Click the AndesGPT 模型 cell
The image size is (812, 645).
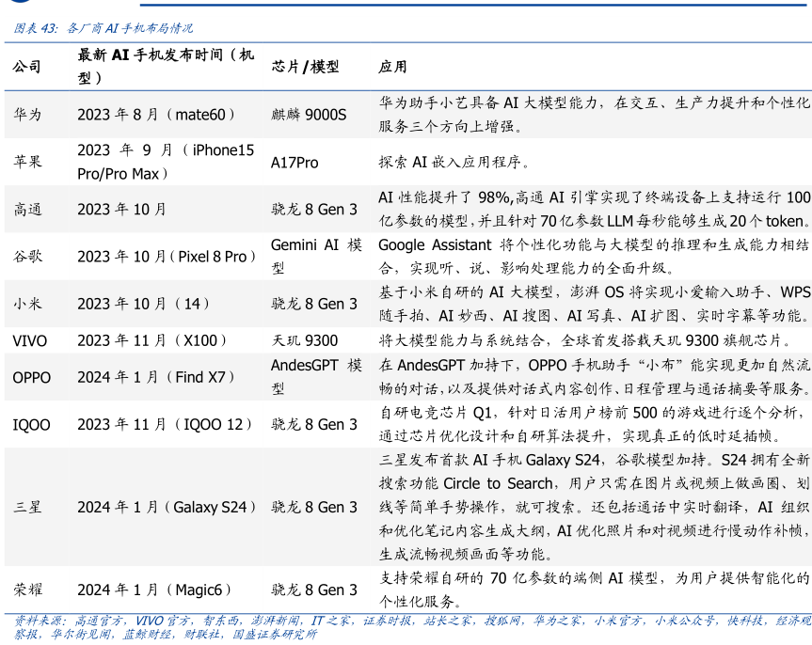coord(316,377)
